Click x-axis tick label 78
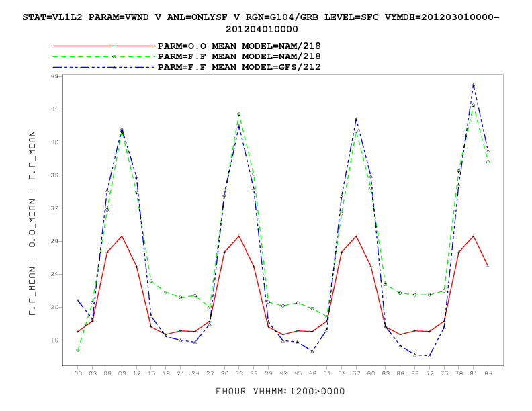The image size is (532, 411). tap(459, 373)
